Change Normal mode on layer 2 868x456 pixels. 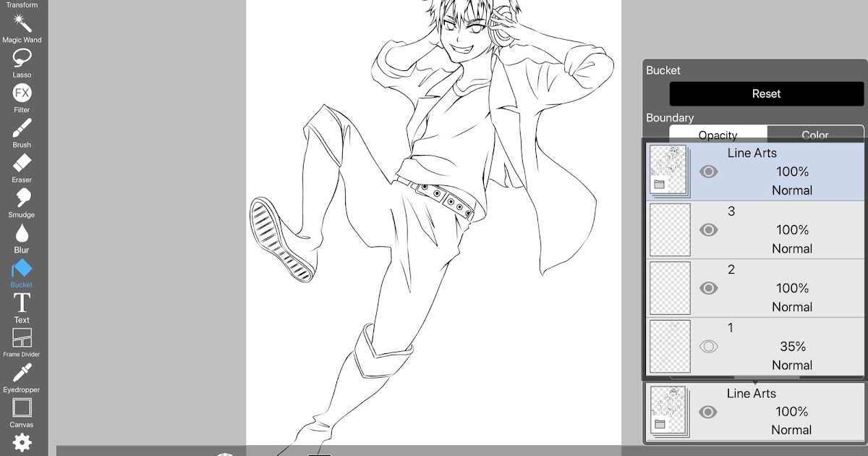coord(791,306)
